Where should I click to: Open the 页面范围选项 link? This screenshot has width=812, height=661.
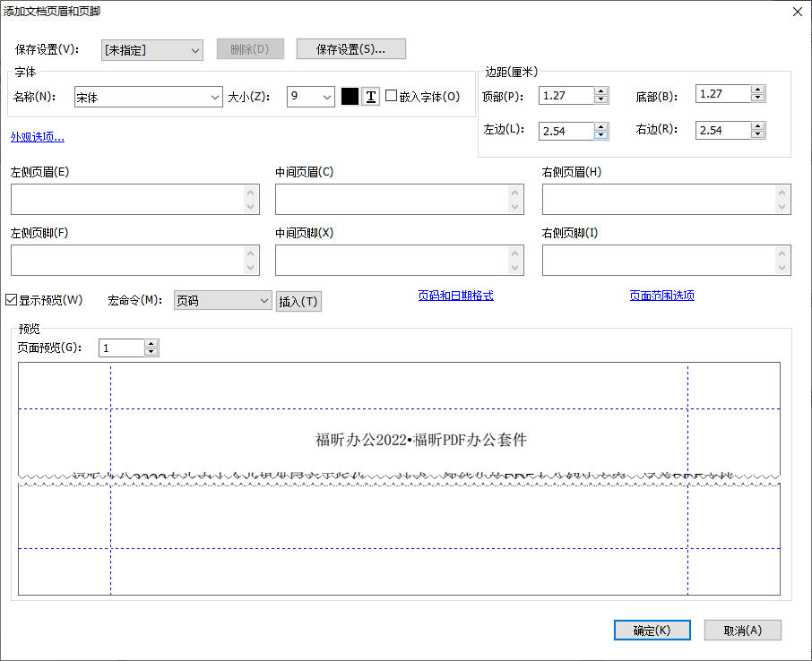662,295
